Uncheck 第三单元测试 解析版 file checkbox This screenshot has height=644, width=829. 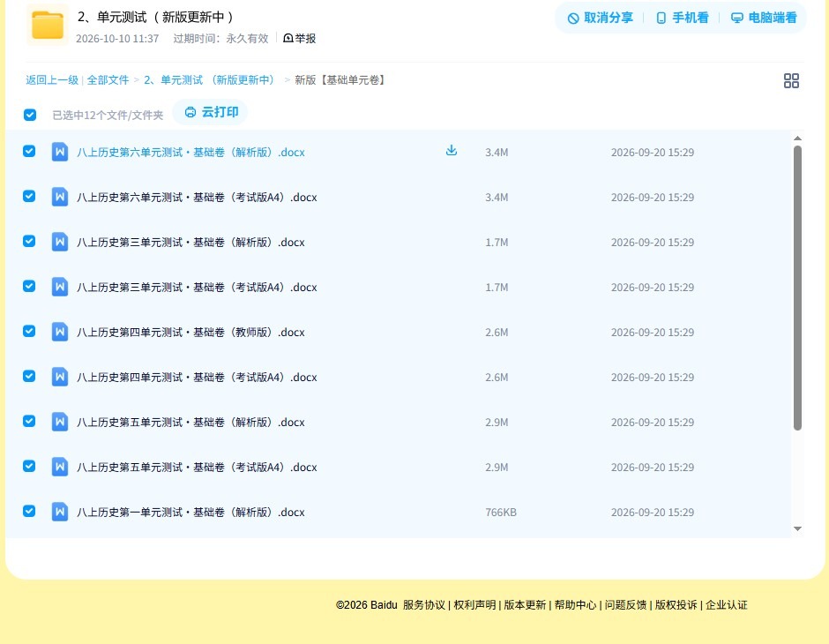[x=29, y=241]
